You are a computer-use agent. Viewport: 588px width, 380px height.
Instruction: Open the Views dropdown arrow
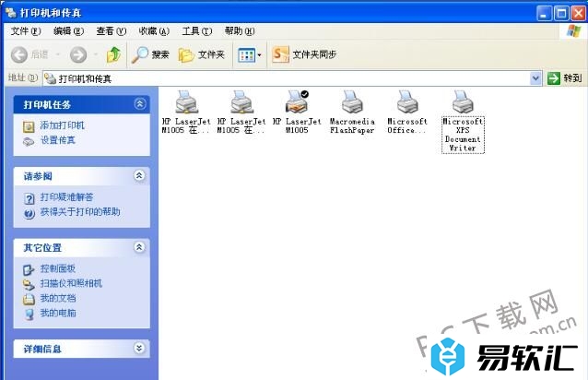(x=260, y=55)
